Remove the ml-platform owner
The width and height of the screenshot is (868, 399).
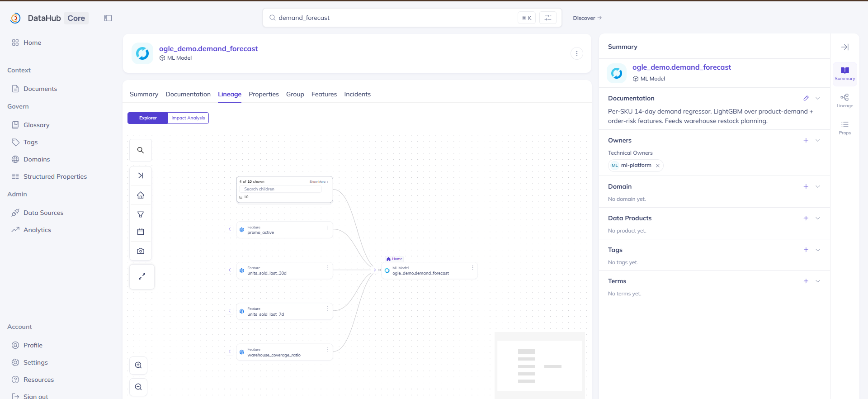point(658,166)
